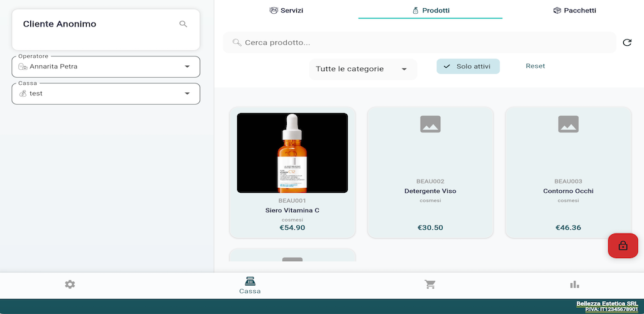
Task: Click the placeholder image on Detergente Viso
Action: click(x=430, y=124)
